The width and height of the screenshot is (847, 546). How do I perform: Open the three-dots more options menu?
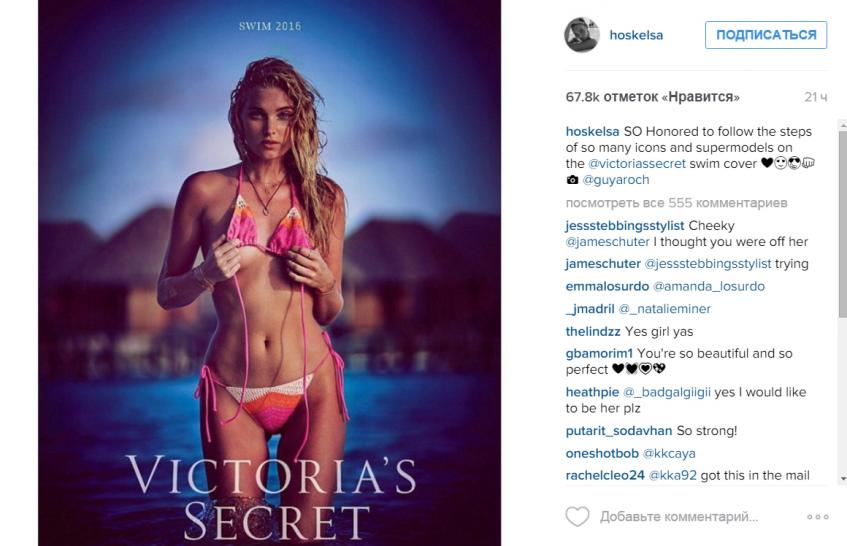[817, 517]
